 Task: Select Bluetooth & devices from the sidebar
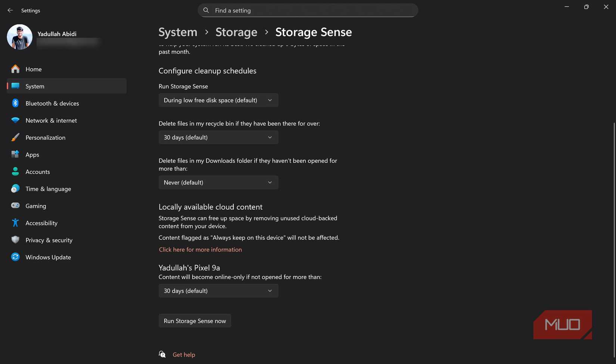pos(52,103)
